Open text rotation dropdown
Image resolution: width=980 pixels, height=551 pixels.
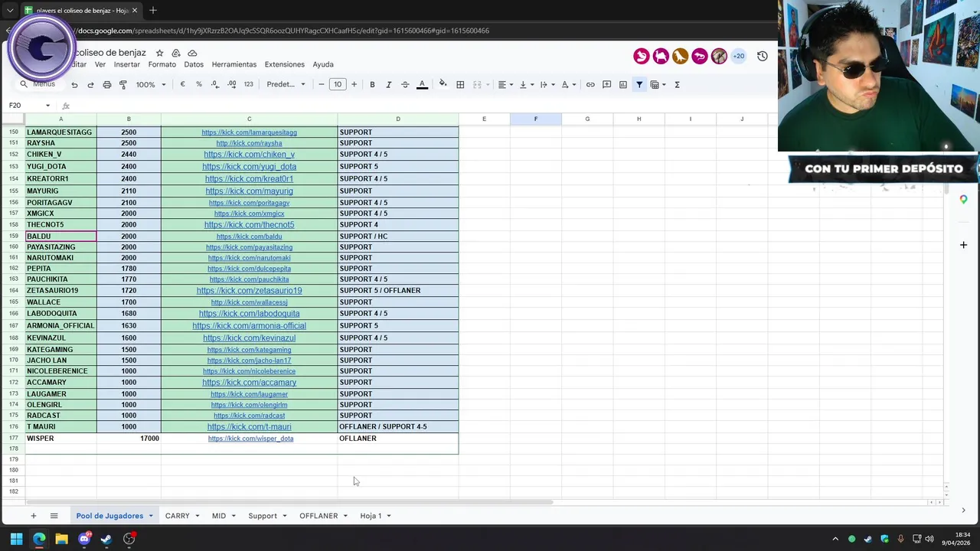tap(568, 84)
